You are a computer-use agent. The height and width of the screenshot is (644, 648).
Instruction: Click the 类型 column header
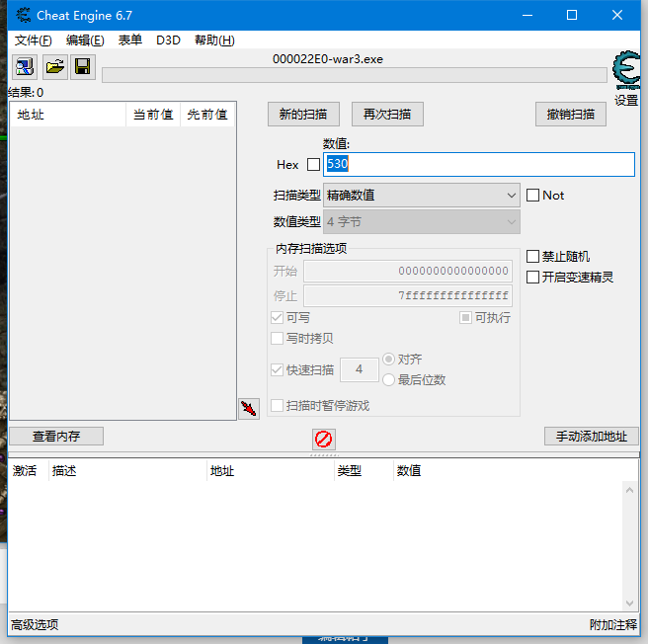[364, 471]
